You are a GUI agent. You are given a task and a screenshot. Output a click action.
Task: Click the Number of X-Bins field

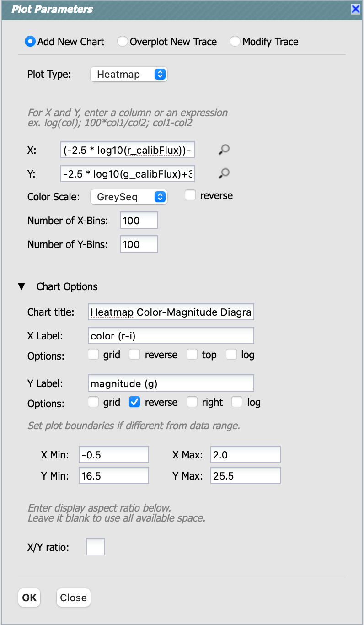(139, 221)
